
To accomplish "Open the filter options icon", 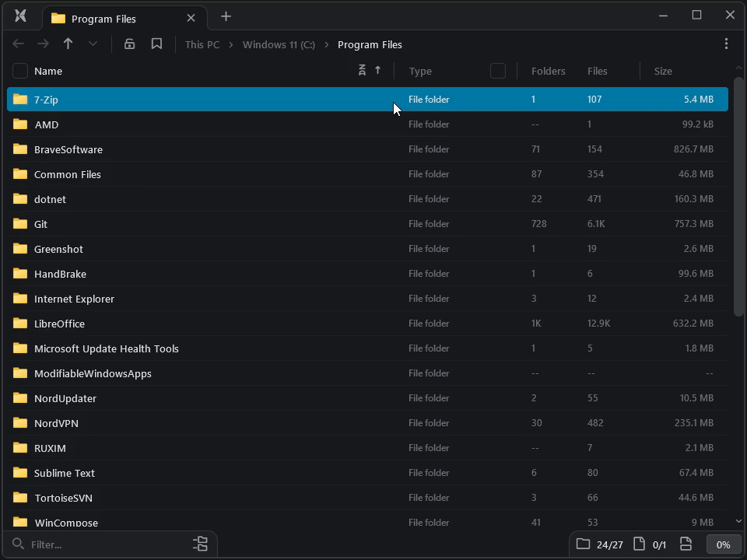I will tap(201, 544).
